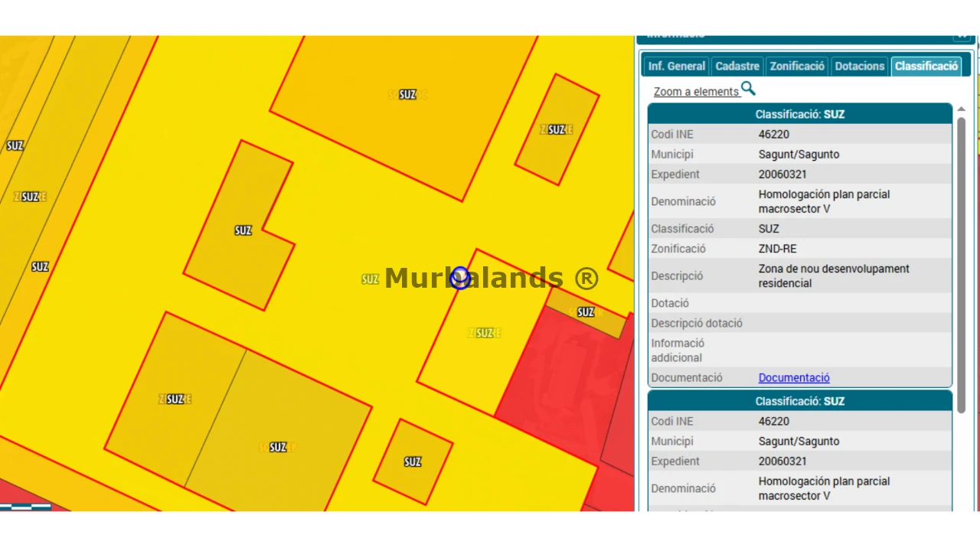Click the blue circle marker on map
Screen dimensions: 980x551
pos(460,278)
